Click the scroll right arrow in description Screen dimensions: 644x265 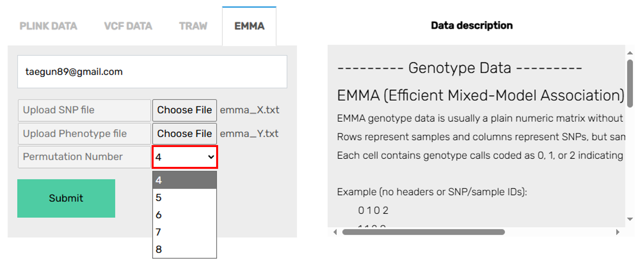coord(618,232)
